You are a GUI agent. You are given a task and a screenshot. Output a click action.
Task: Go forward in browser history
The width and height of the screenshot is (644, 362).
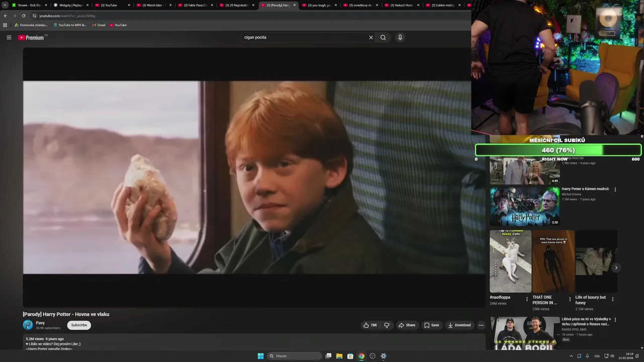click(14, 16)
